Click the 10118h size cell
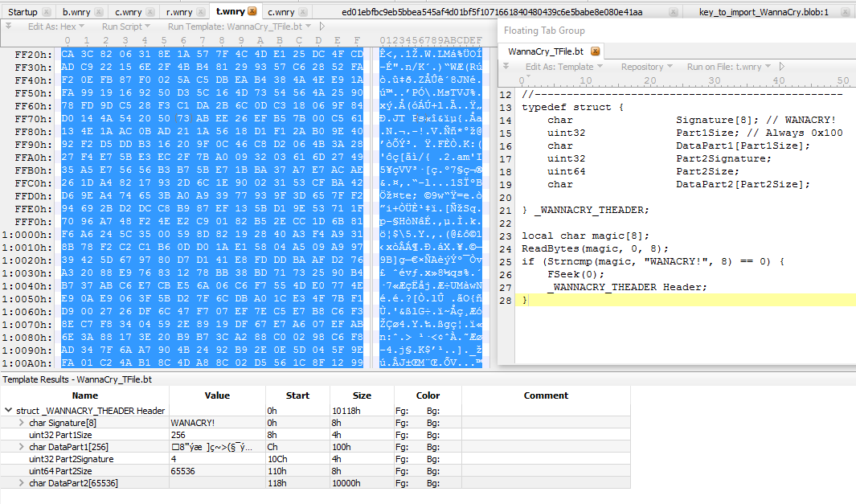856x504 pixels. tap(362, 411)
